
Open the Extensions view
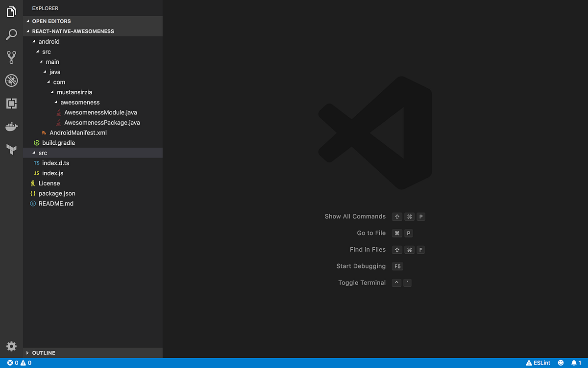point(11,104)
